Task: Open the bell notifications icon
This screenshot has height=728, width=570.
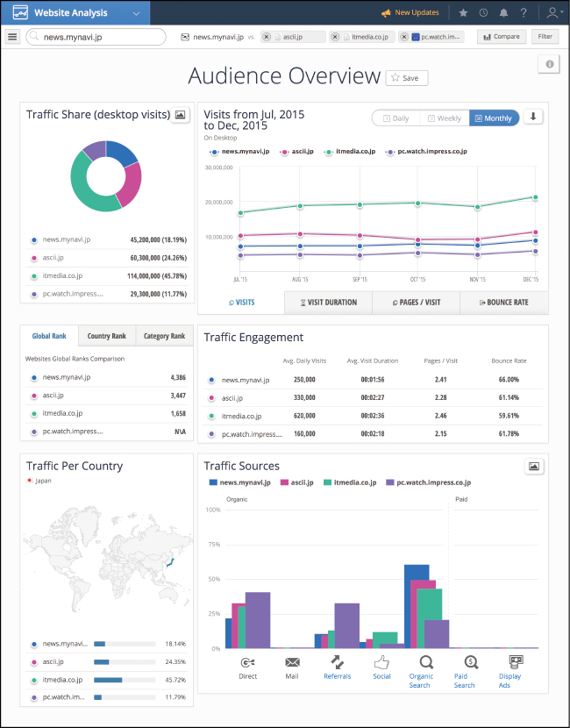Action: [503, 12]
